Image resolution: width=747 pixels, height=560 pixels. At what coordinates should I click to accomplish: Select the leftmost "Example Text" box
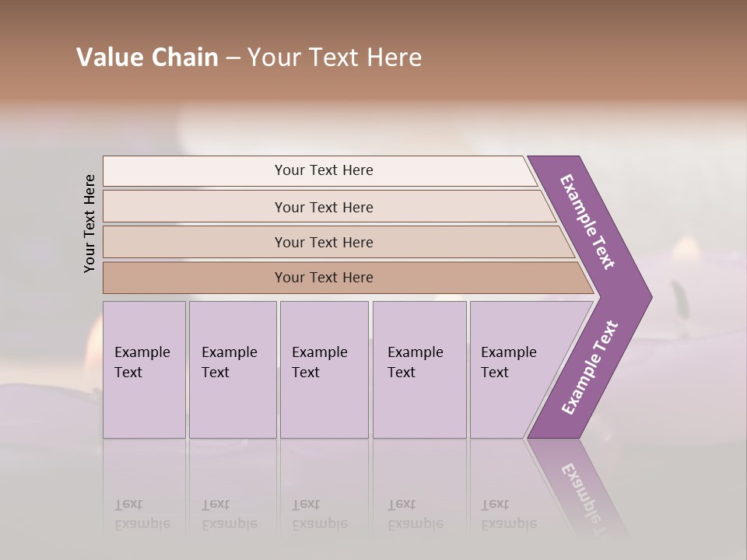143,362
